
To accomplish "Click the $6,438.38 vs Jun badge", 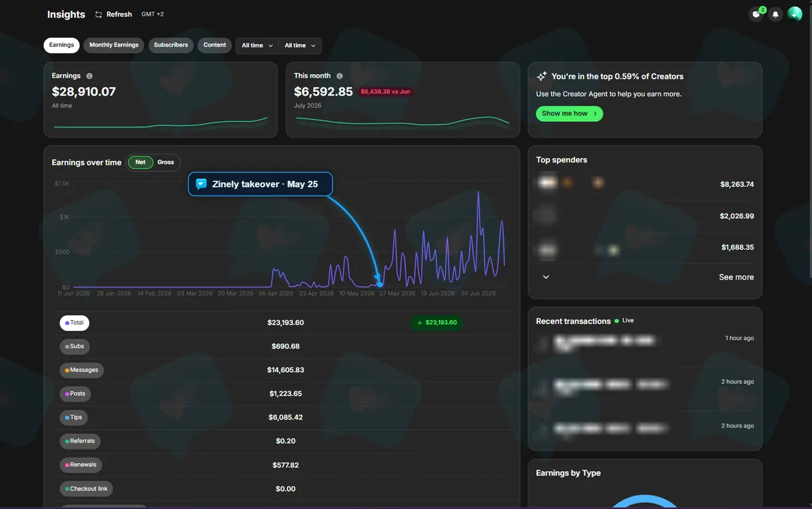I will pyautogui.click(x=385, y=91).
